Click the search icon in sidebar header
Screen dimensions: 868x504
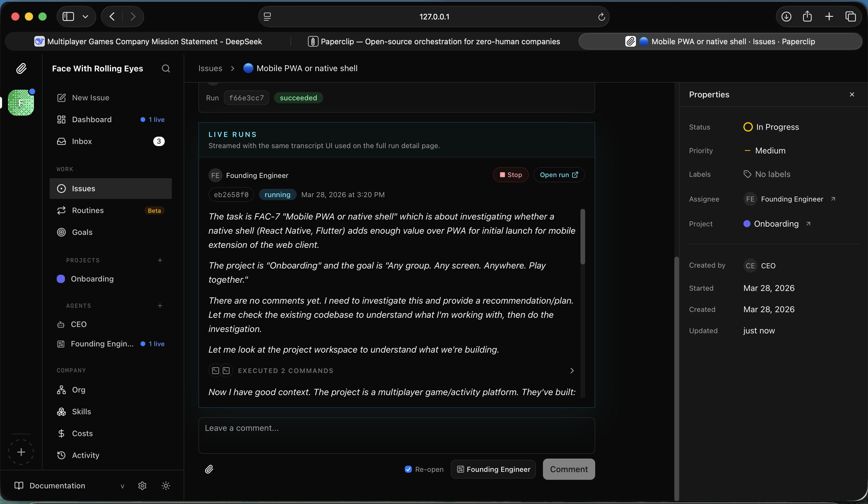[x=166, y=68]
